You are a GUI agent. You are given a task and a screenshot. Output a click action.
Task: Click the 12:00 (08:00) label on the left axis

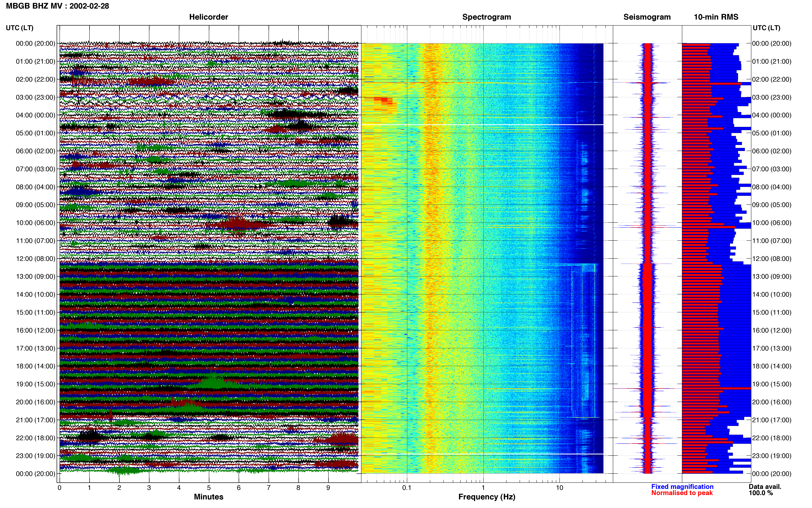(35, 259)
